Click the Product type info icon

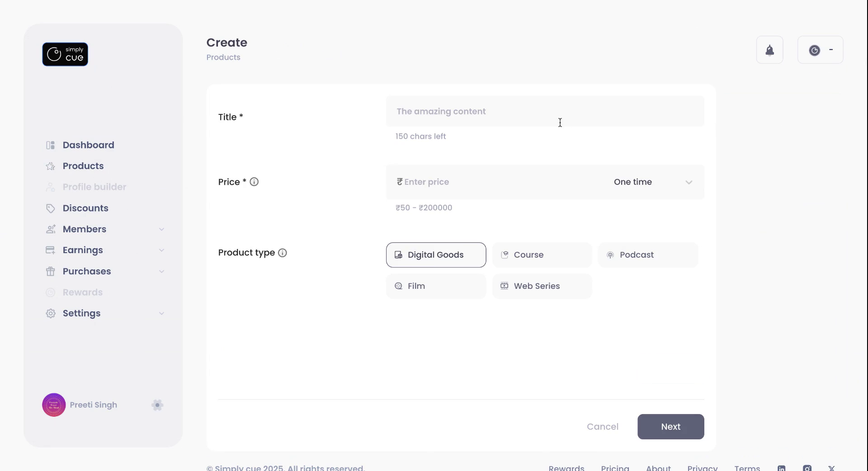[x=283, y=253]
